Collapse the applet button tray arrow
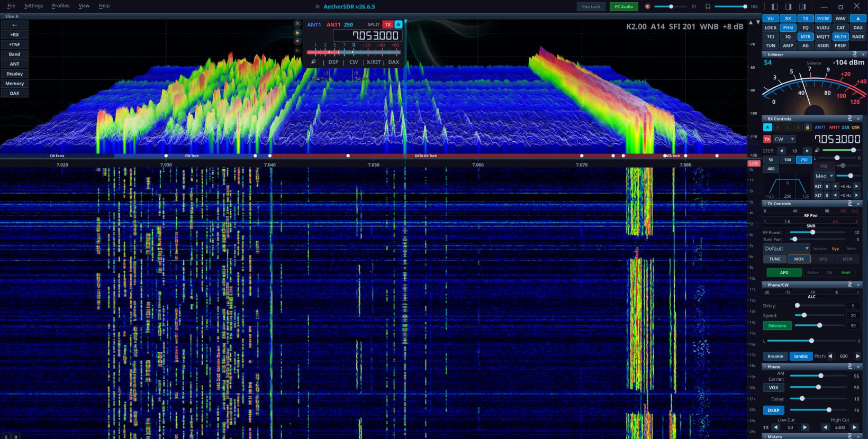 [x=858, y=19]
